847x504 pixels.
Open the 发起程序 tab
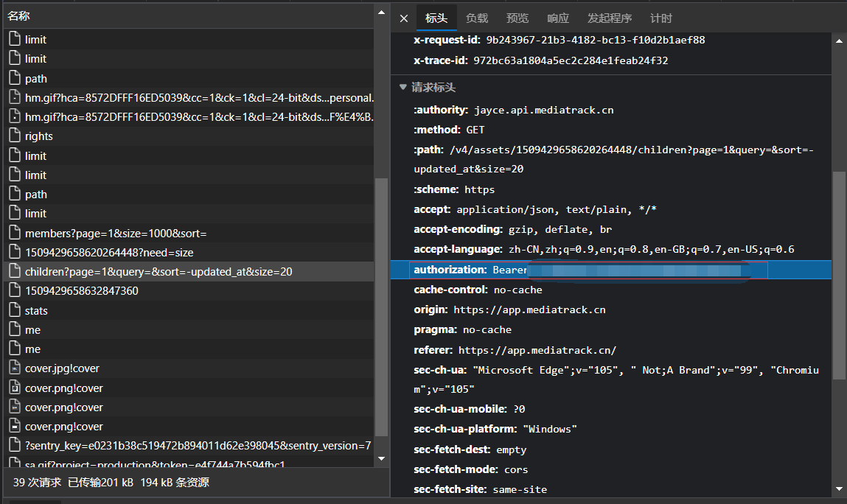tap(610, 18)
